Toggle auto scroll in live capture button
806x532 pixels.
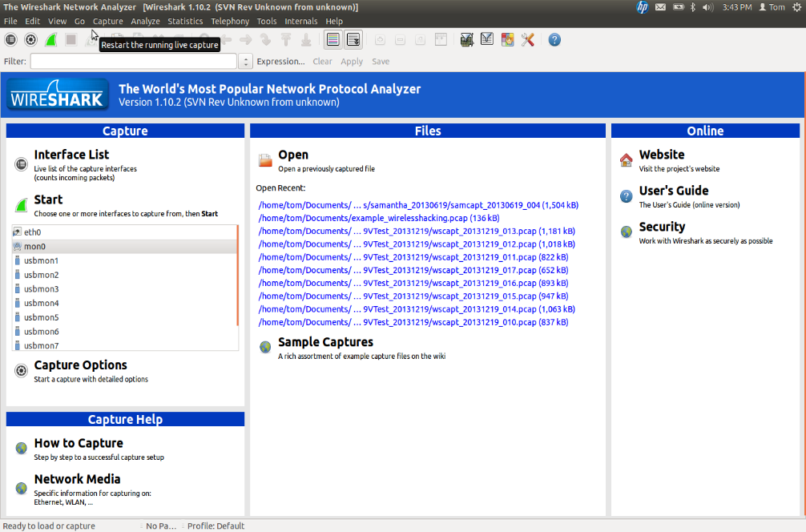tap(353, 39)
